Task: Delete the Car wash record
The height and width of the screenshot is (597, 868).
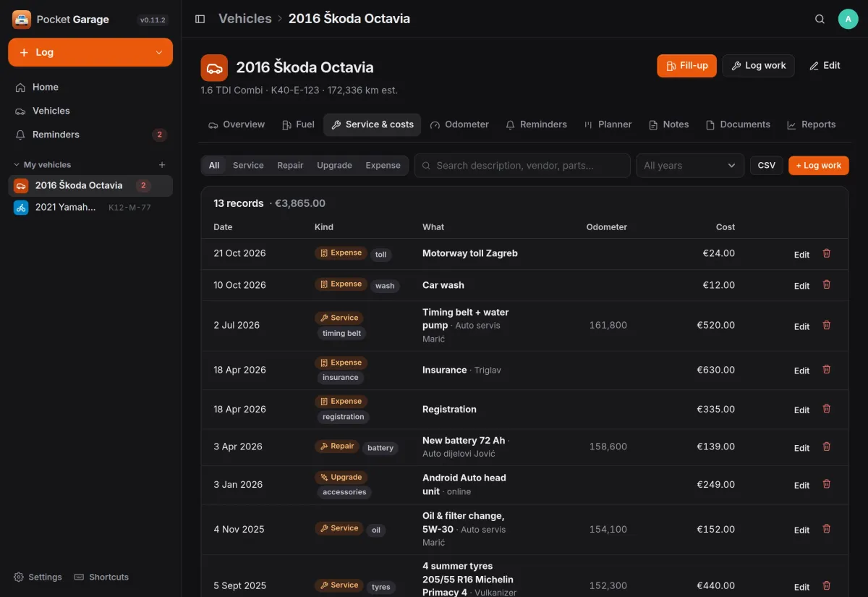Action: click(827, 284)
